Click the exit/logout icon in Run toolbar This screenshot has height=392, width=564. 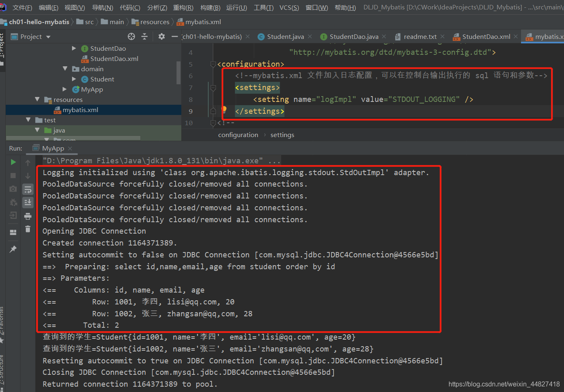[13, 215]
